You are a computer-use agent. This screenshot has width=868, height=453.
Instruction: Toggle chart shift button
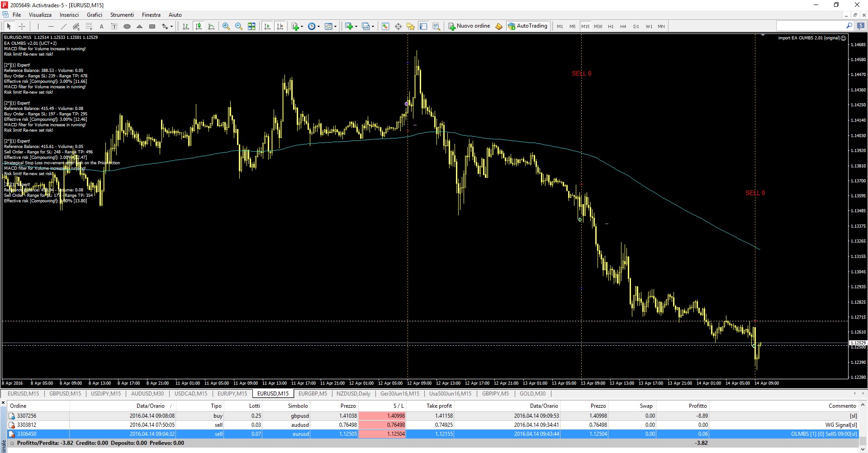click(x=280, y=26)
